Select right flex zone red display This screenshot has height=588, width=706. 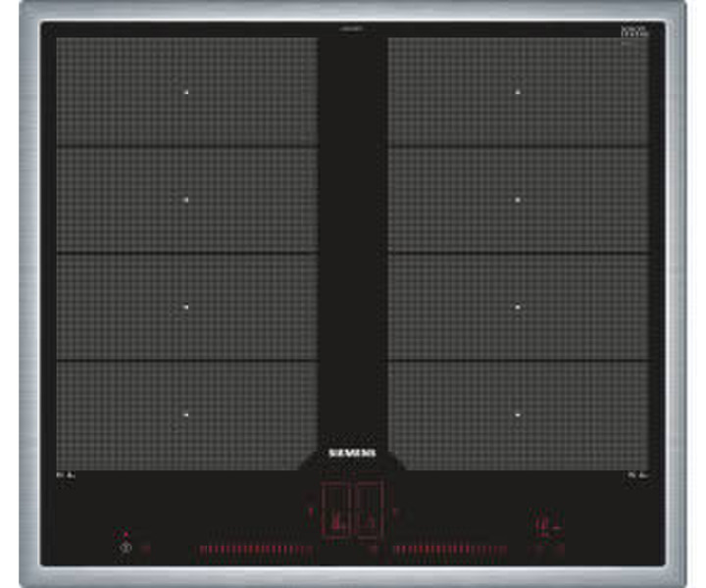pos(369,513)
